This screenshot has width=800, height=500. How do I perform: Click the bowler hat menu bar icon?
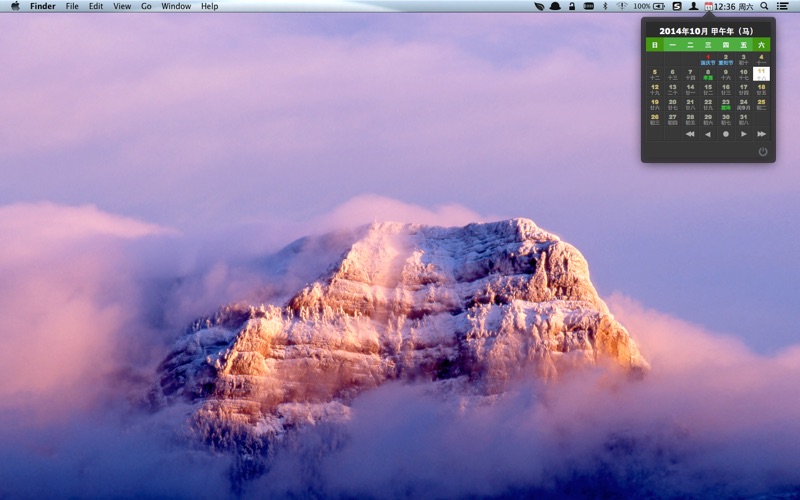(555, 6)
